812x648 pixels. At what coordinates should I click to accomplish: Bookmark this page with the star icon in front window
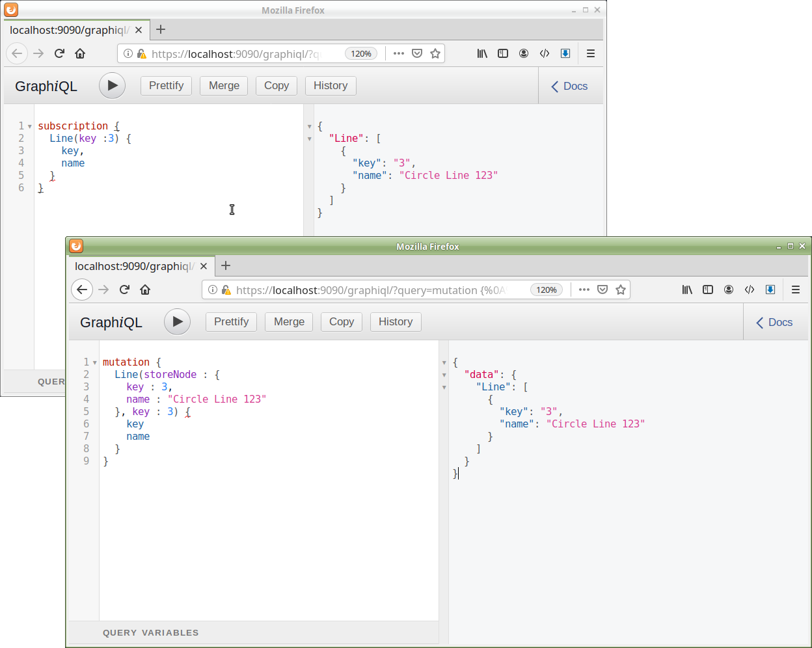tap(621, 290)
